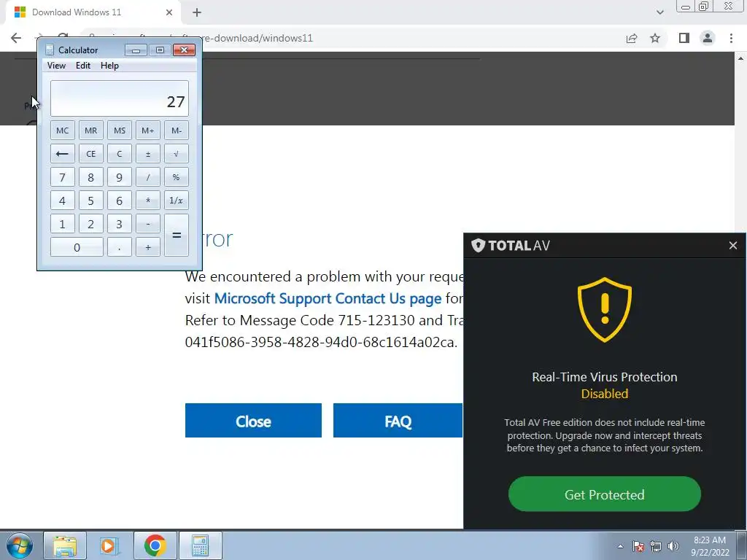The image size is (747, 560).
Task: Click the plus key in Calculator
Action: pos(148,247)
